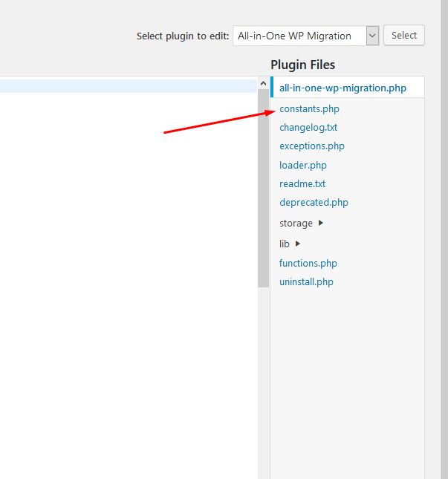448x479 pixels.
Task: Click the lib folder name
Action: tap(285, 244)
